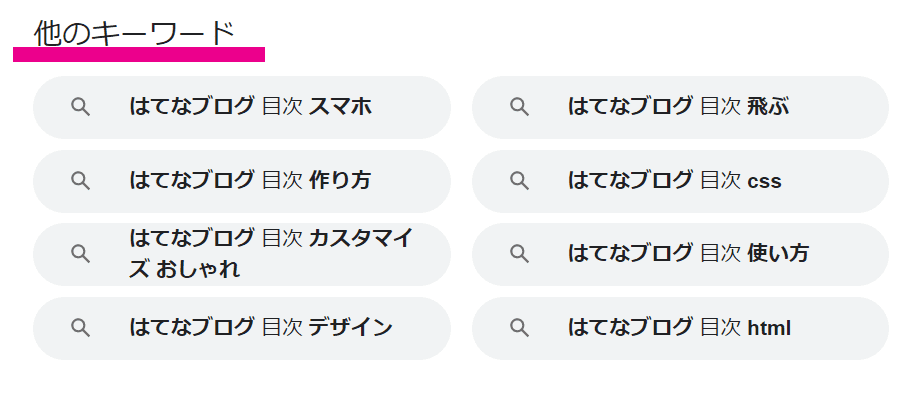This screenshot has height=397, width=915.
Task: Open the はてなブログ 目次 カスタマイズ keyword text
Action: 271,254
